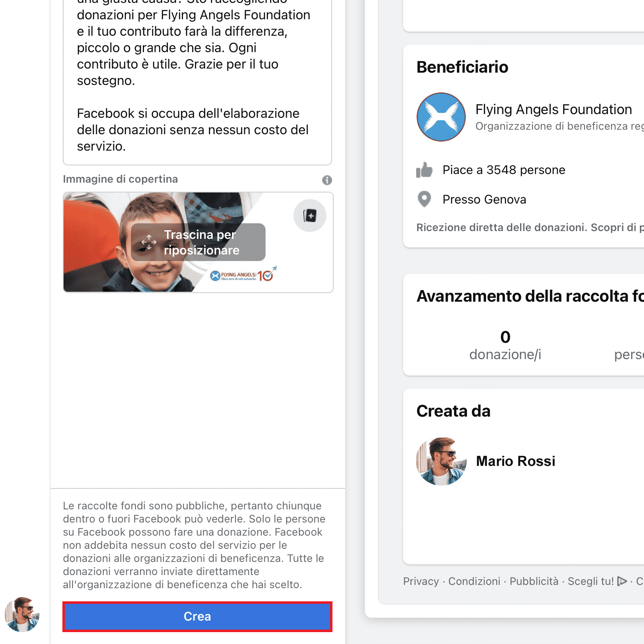Click the Flying Angels Foundation name link
Image resolution: width=644 pixels, height=644 pixels.
tap(554, 110)
